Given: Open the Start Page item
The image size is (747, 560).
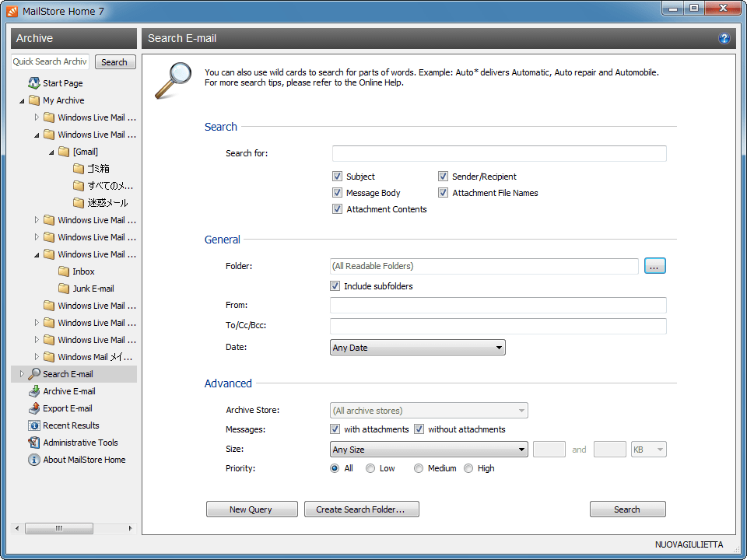Looking at the screenshot, I should tap(63, 83).
